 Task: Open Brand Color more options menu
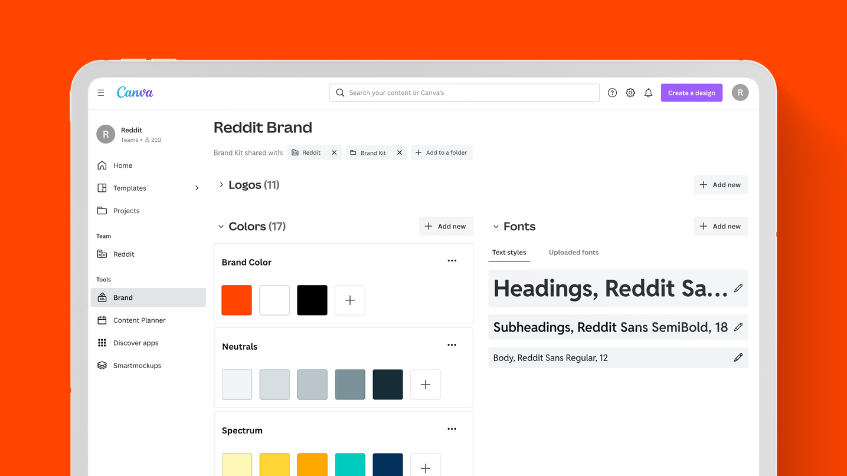(452, 261)
